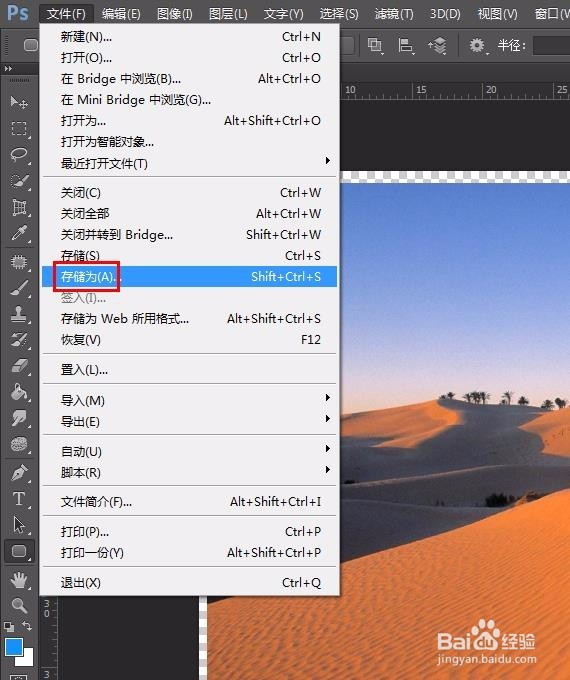Choose 打开(O)... menu item
The height and width of the screenshot is (680, 570).
click(x=189, y=58)
